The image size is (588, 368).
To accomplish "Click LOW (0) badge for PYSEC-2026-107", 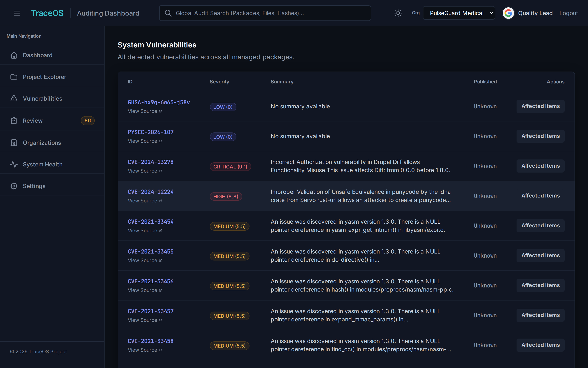I will point(223,137).
